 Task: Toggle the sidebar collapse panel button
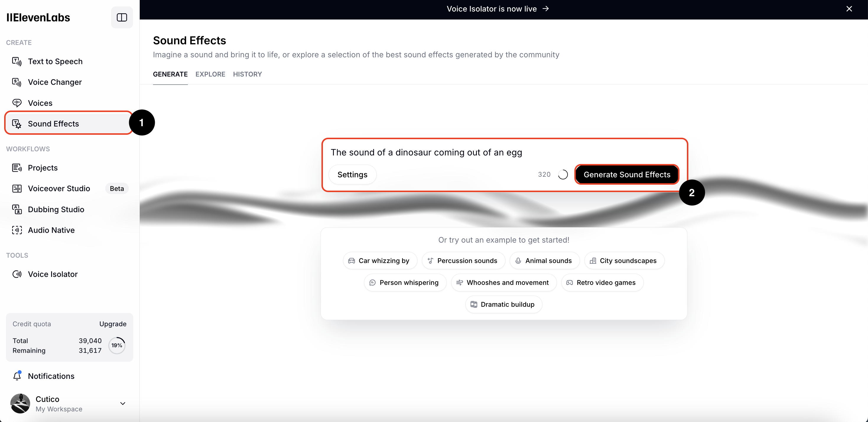[122, 17]
